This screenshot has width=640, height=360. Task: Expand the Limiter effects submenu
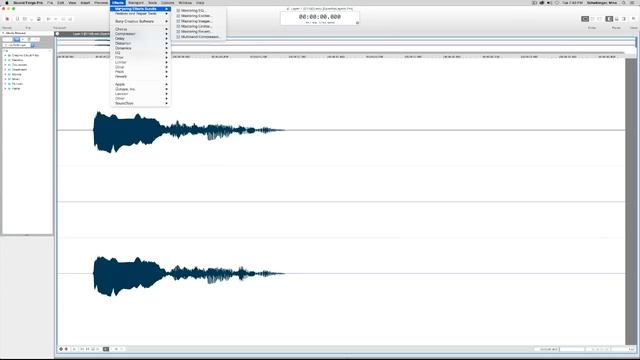(140, 62)
